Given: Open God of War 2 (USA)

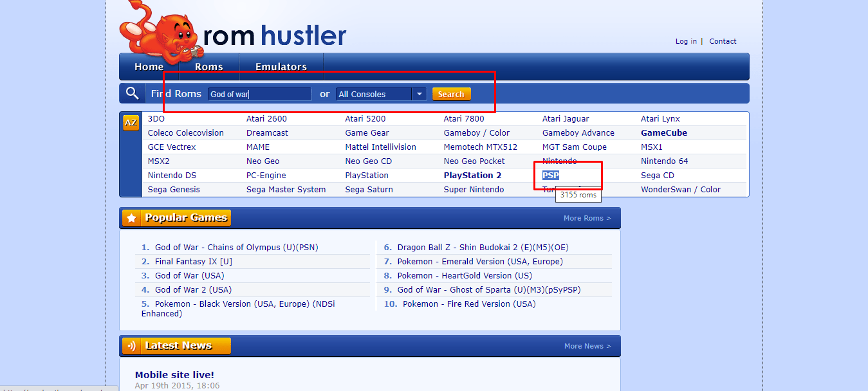Looking at the screenshot, I should (x=193, y=290).
